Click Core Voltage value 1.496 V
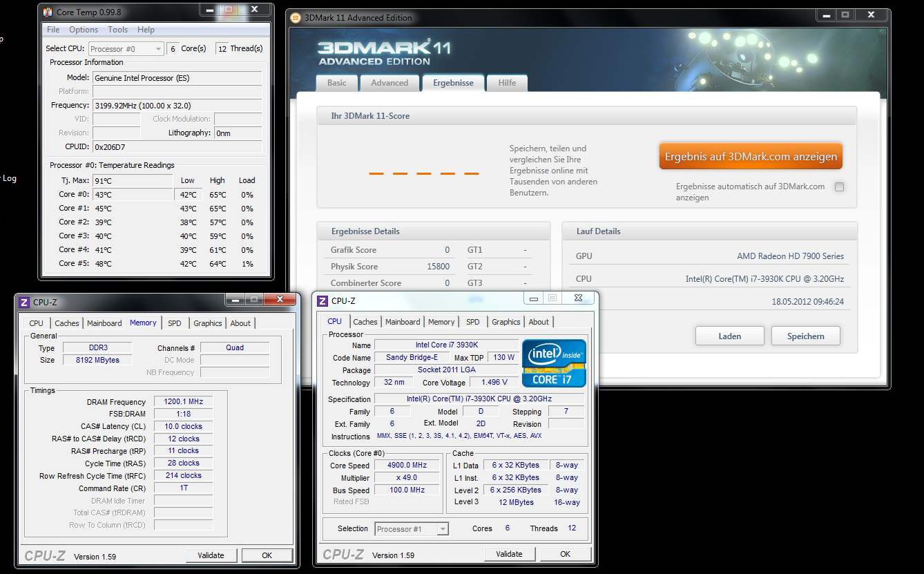 point(494,382)
